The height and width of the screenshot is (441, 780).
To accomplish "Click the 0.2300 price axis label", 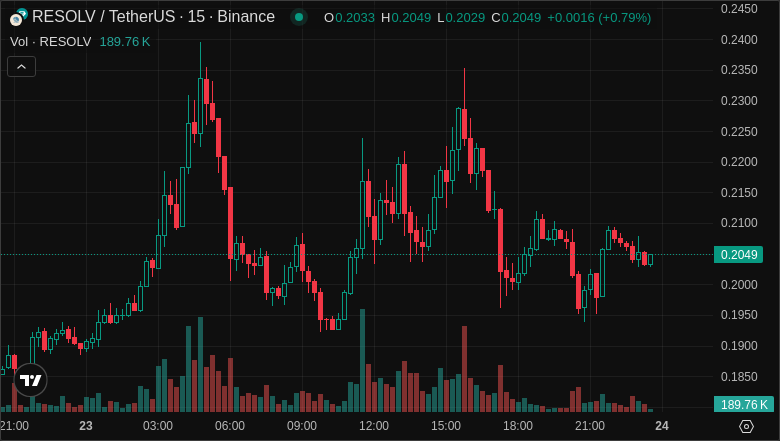I will coord(739,101).
